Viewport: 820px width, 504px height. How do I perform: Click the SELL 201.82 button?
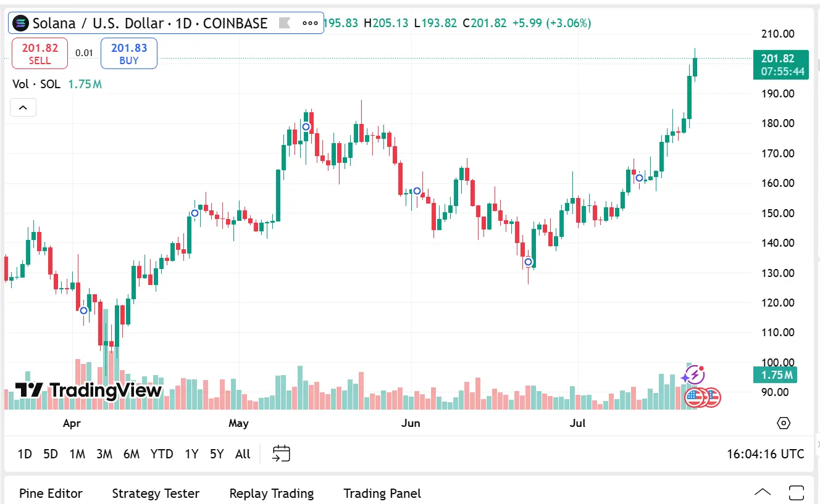(40, 54)
